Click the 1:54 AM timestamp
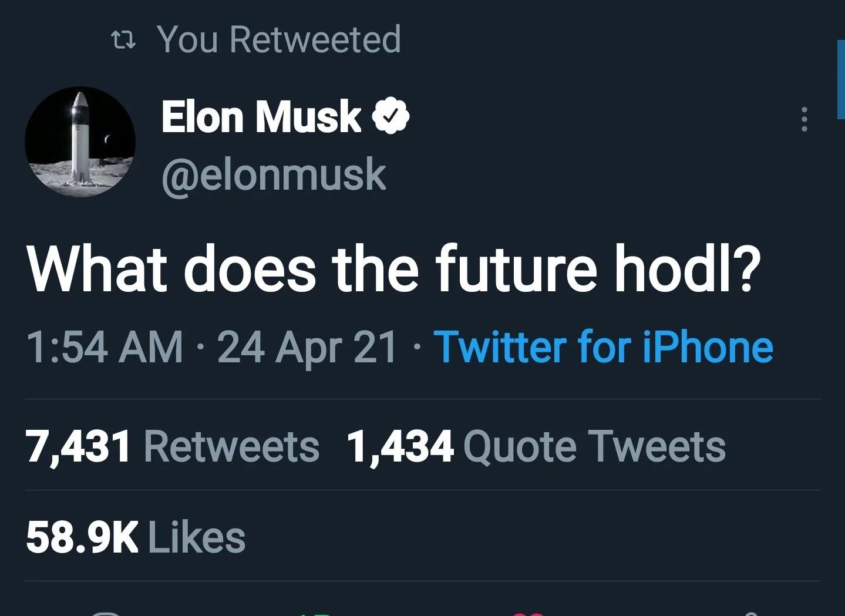Viewport: 845px width, 616px height. click(105, 346)
